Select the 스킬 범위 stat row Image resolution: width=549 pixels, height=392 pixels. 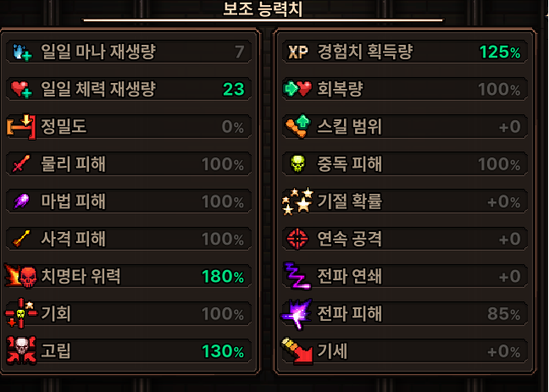(405, 126)
